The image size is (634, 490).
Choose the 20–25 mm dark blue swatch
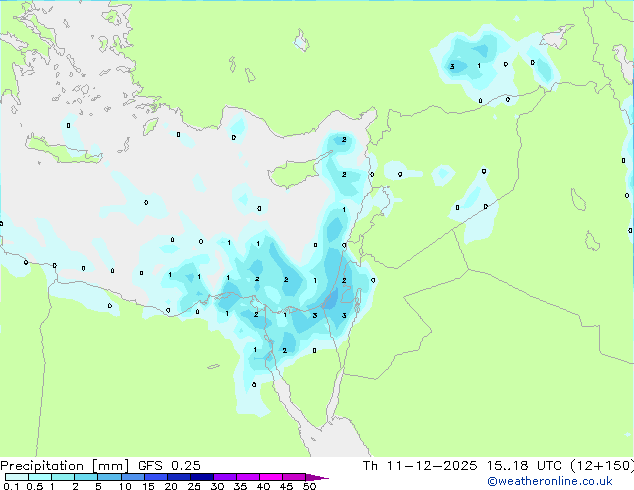pyautogui.click(x=179, y=477)
